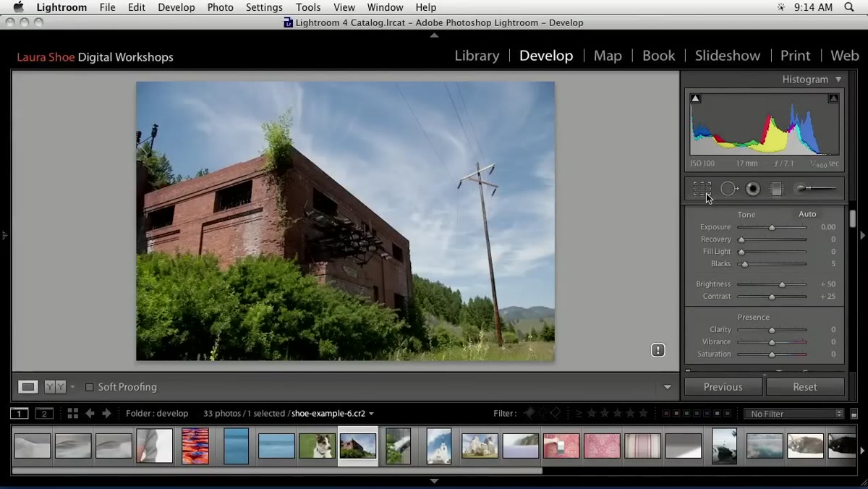Image resolution: width=868 pixels, height=489 pixels.
Task: Select white church thumbnail in filmstrip
Action: [439, 446]
